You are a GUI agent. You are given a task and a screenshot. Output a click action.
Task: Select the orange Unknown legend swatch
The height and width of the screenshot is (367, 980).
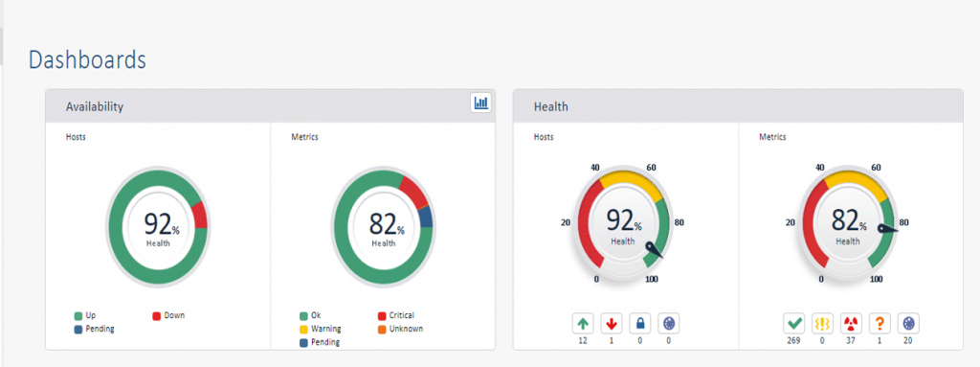click(382, 329)
